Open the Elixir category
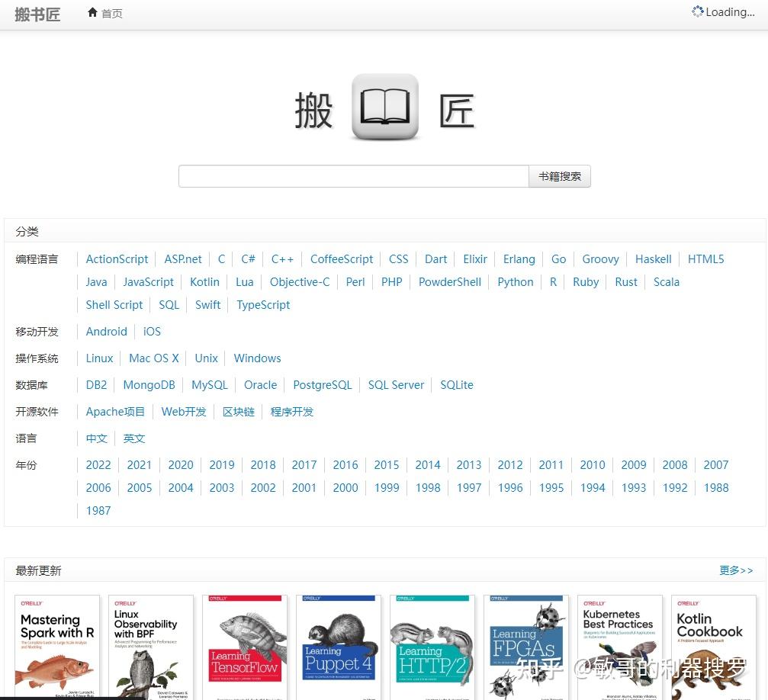Image resolution: width=768 pixels, height=700 pixels. 475,259
